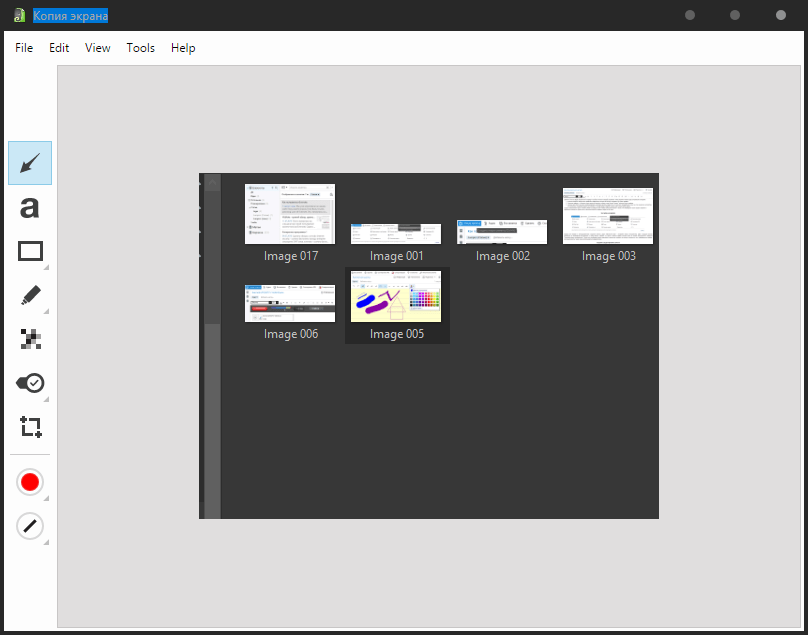Open the File menu
The height and width of the screenshot is (635, 808).
point(24,48)
